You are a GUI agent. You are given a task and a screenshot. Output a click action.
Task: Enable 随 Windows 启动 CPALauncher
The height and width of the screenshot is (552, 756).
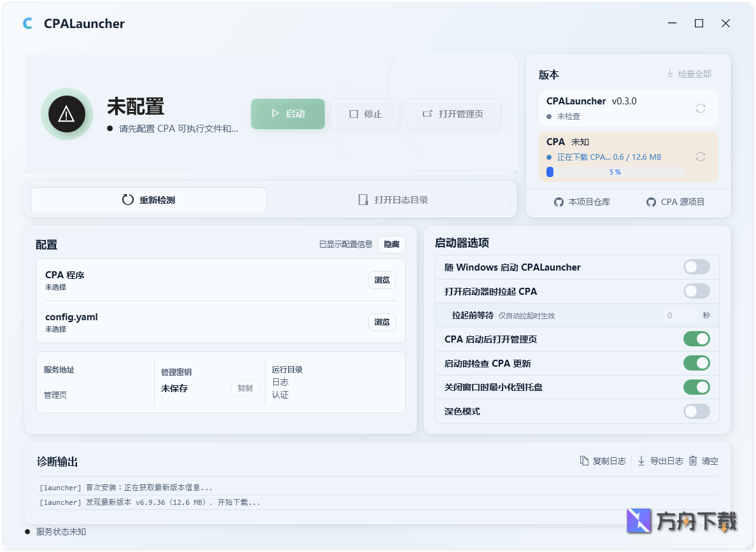point(696,267)
